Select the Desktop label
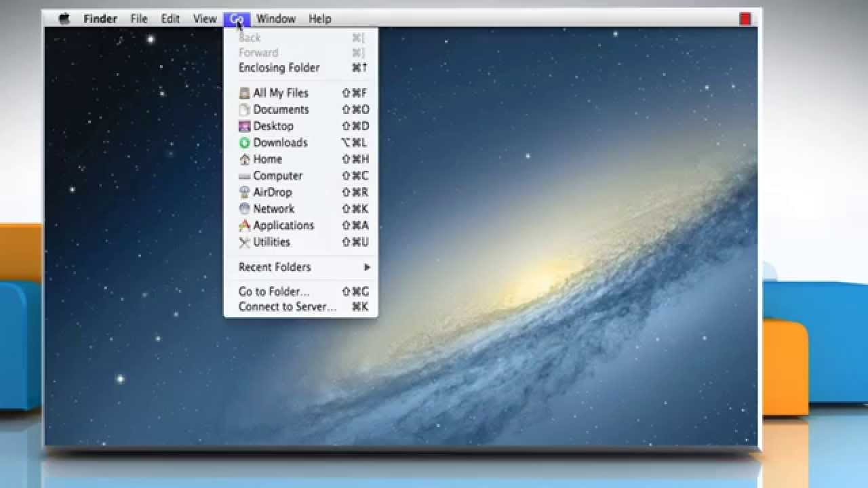This screenshot has width=868, height=488. coord(273,126)
